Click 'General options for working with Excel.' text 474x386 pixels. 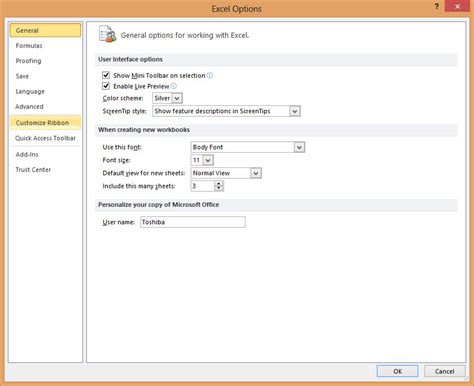(x=185, y=35)
